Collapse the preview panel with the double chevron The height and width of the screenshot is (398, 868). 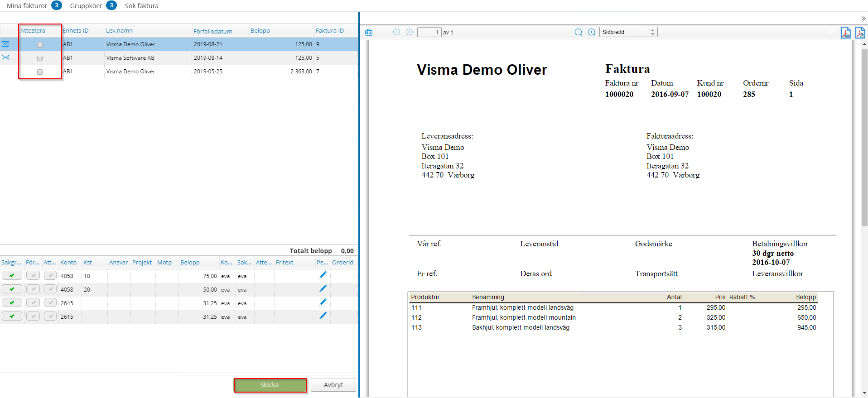pos(863,19)
